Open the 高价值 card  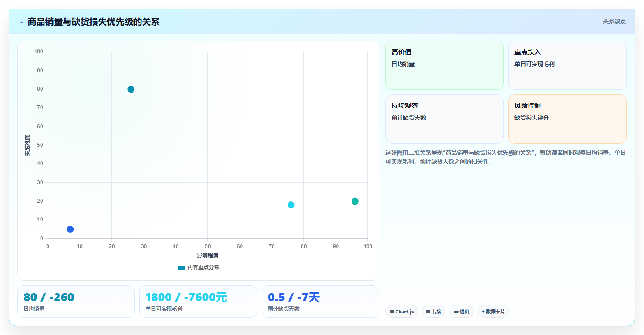(x=444, y=65)
